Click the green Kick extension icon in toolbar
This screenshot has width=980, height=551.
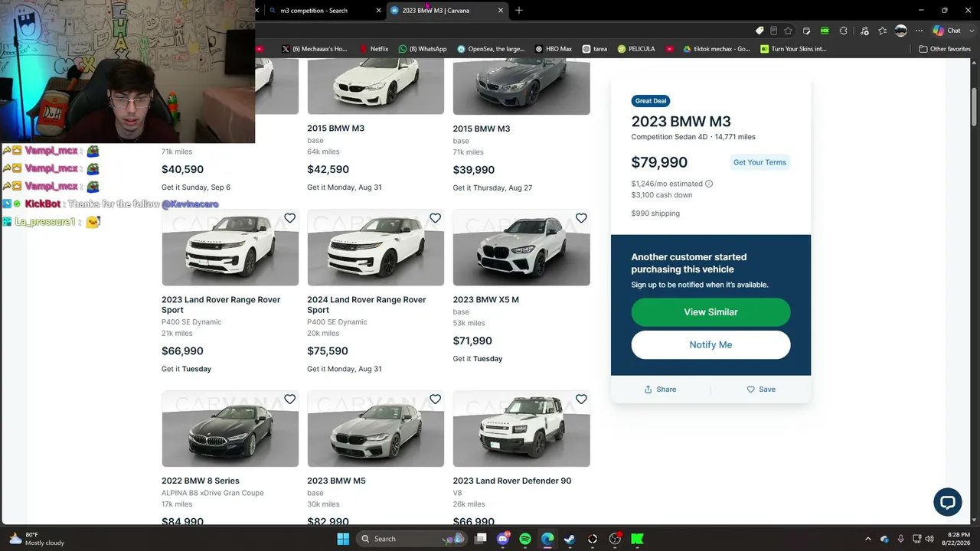tap(825, 31)
